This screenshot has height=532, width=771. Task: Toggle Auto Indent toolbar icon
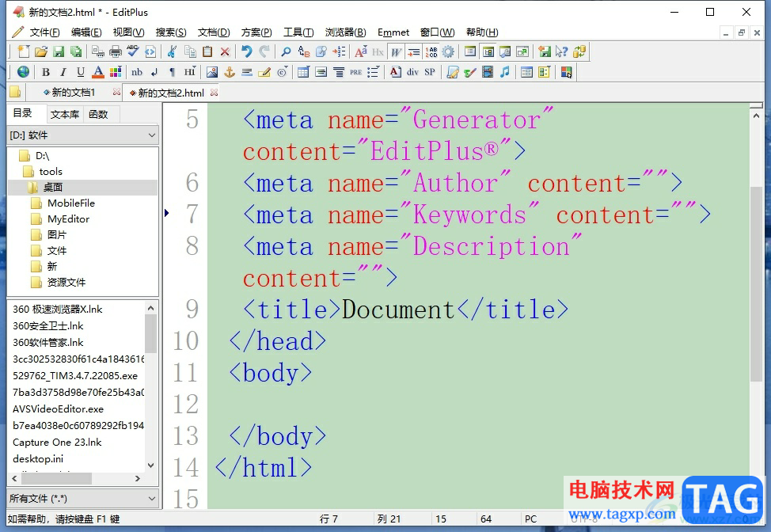pyautogui.click(x=414, y=51)
